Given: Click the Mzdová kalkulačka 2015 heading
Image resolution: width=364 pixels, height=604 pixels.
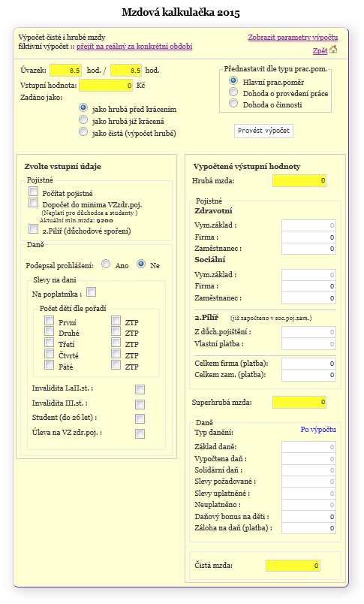Looking at the screenshot, I should pyautogui.click(x=181, y=12).
